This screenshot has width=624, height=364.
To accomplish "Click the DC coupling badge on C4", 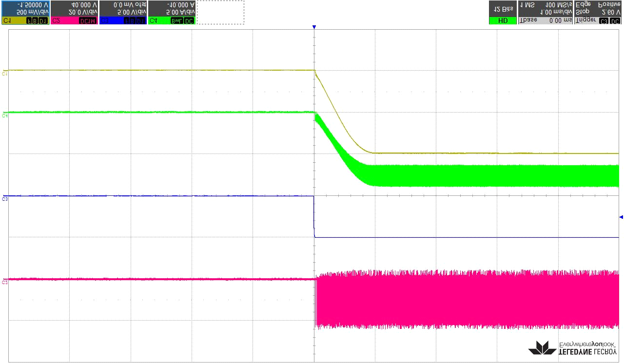I will click(x=189, y=21).
